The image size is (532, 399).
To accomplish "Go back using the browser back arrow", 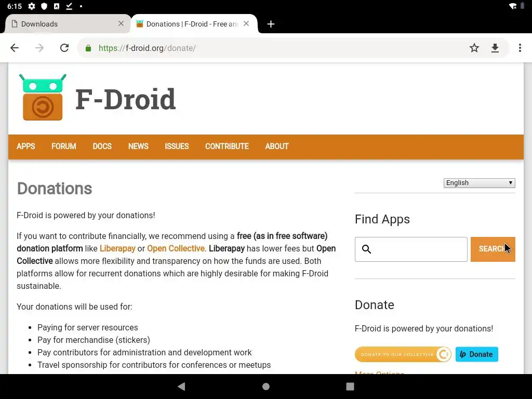I will [x=14, y=48].
